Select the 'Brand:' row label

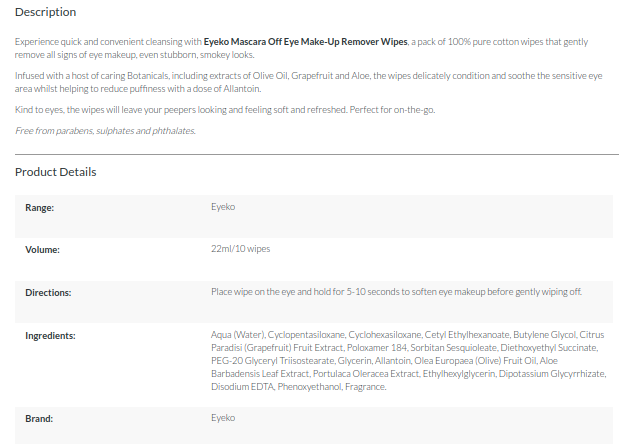pyautogui.click(x=39, y=417)
